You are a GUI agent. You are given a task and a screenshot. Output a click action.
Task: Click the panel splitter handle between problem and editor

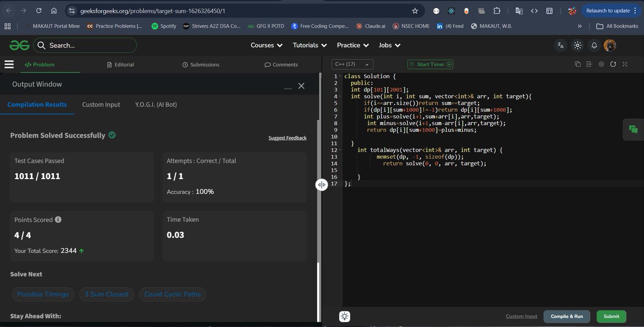pos(321,184)
